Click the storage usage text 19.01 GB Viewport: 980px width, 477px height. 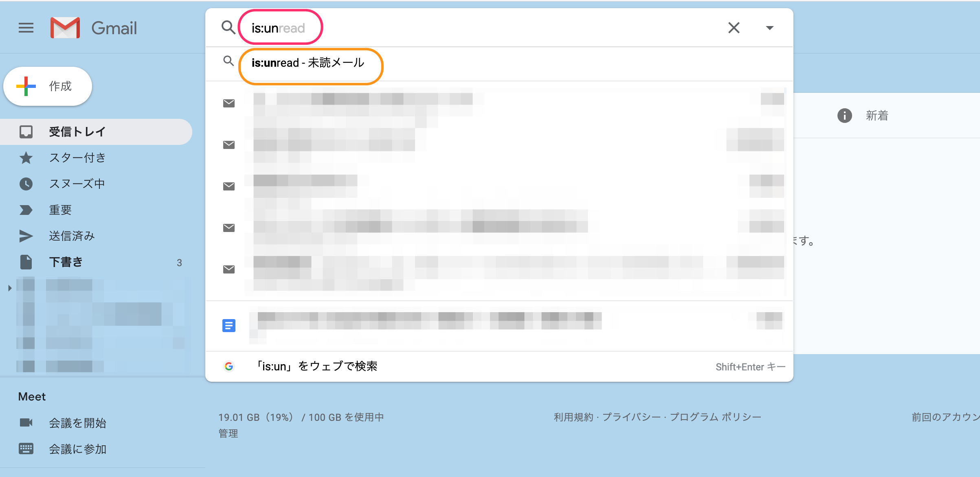[301, 417]
